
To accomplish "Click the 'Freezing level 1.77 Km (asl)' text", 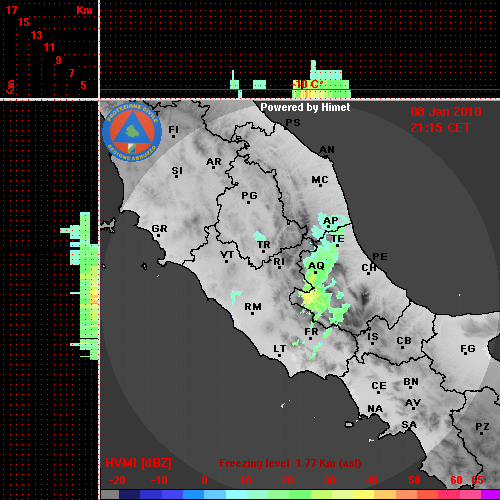I will (x=290, y=463).
